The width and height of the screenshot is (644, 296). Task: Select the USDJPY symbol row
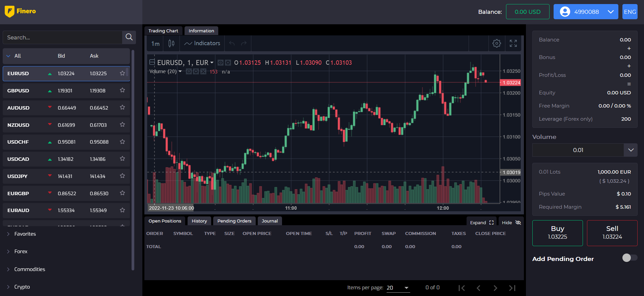(66, 176)
